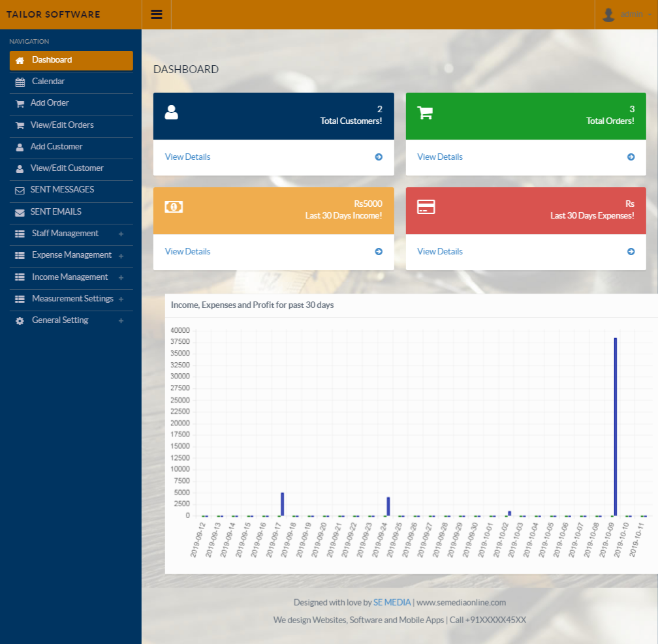The image size is (658, 644).
Task: View details for Total Orders
Action: [440, 157]
